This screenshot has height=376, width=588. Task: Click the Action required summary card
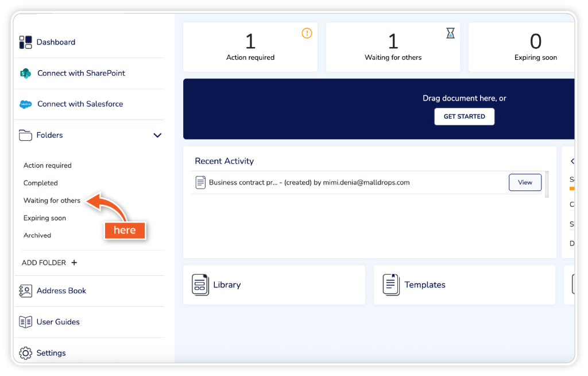(250, 47)
